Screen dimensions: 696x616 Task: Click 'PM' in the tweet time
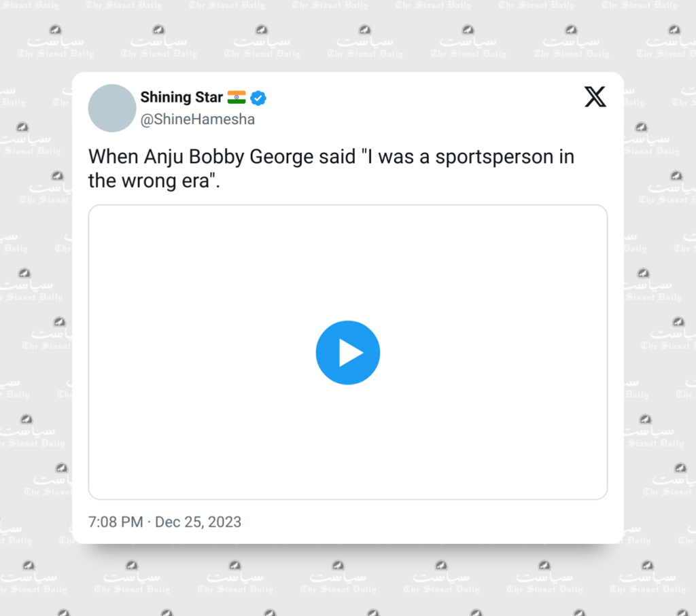click(131, 522)
